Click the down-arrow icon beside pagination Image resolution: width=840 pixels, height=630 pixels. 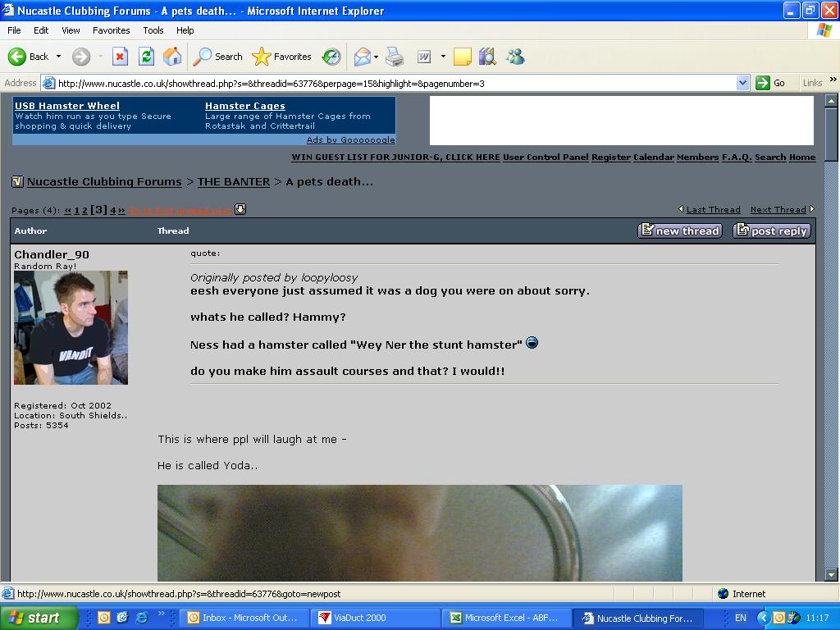tap(240, 209)
